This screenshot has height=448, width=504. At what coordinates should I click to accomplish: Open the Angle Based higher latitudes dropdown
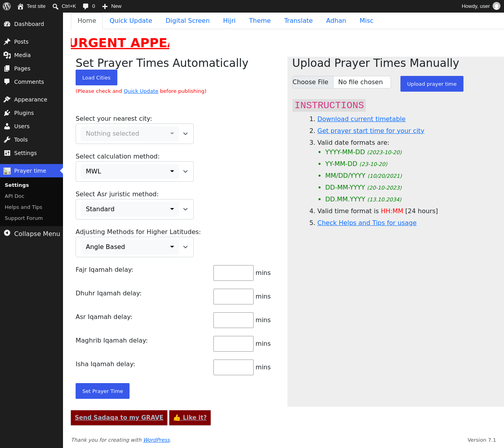pyautogui.click(x=135, y=247)
